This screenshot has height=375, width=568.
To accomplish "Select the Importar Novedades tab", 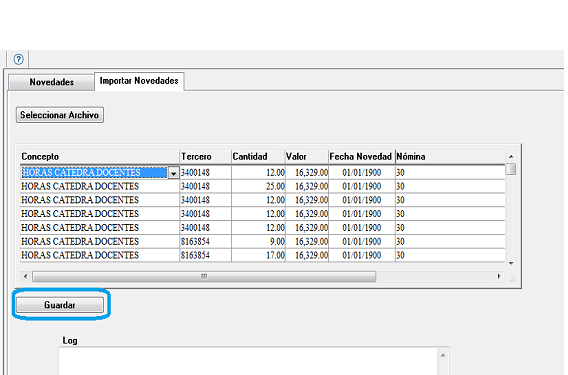I will pos(139,81).
